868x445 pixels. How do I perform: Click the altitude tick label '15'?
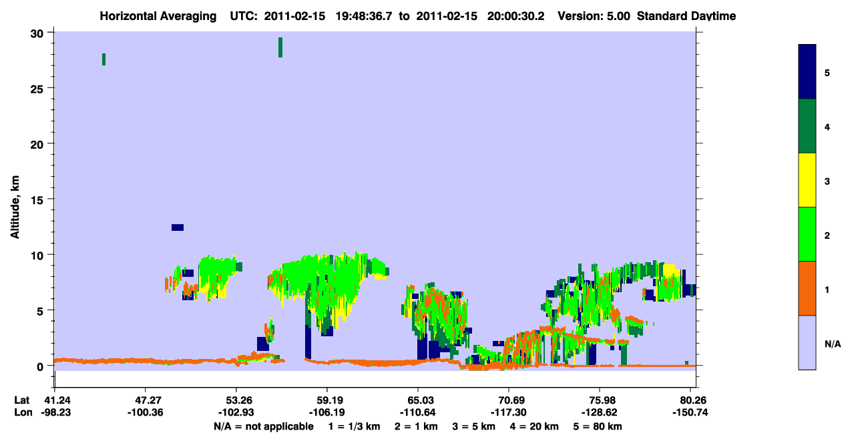[38, 199]
